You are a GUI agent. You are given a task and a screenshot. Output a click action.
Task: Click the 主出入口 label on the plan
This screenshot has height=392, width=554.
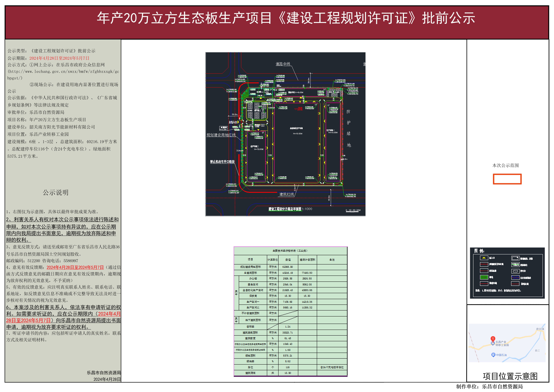coord(233,122)
